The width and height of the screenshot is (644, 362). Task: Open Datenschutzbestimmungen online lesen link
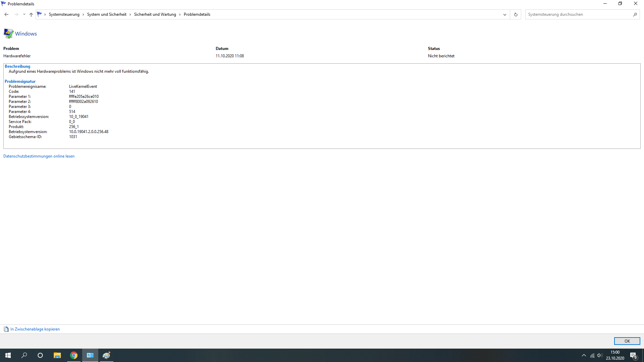(x=39, y=156)
